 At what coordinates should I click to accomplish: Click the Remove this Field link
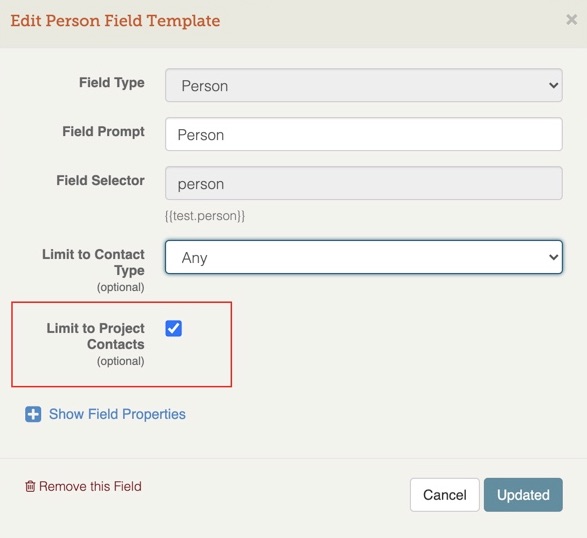tap(90, 486)
